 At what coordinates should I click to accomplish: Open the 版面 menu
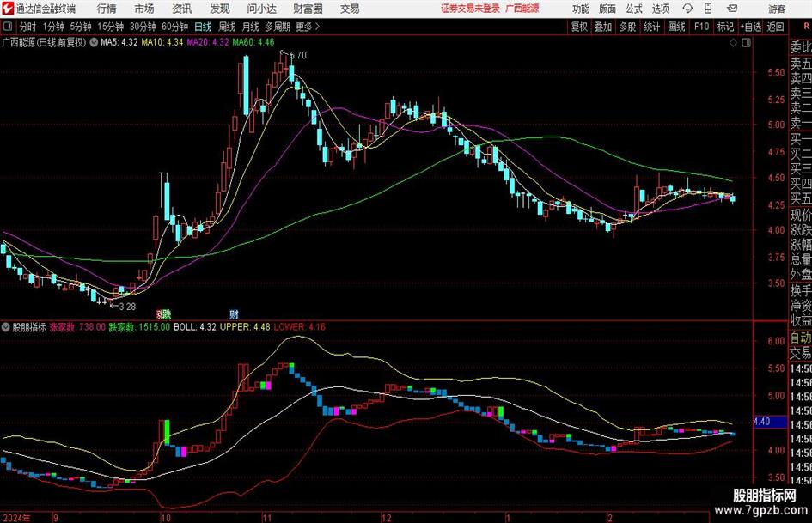point(607,9)
